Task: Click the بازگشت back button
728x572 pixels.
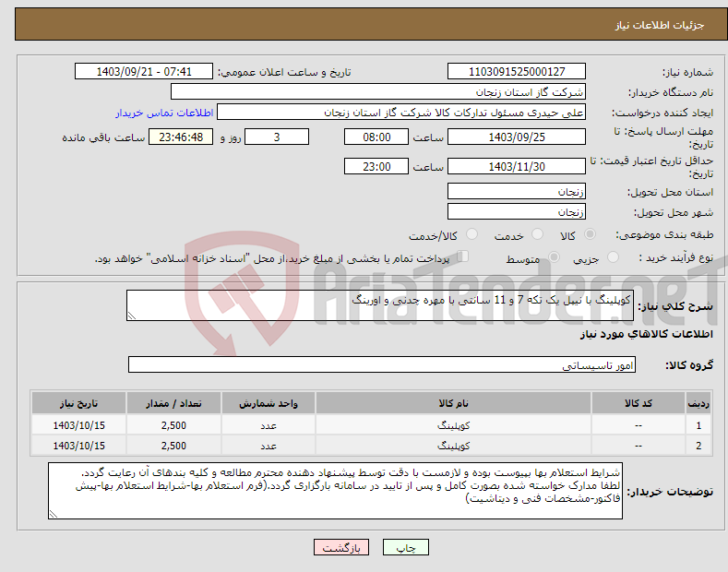Action: pos(341,547)
